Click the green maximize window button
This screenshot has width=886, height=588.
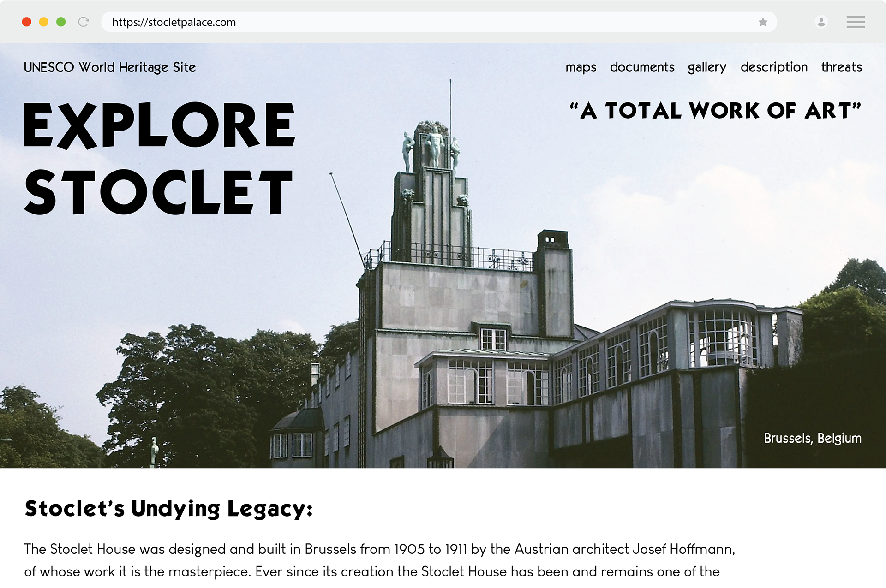(x=61, y=22)
